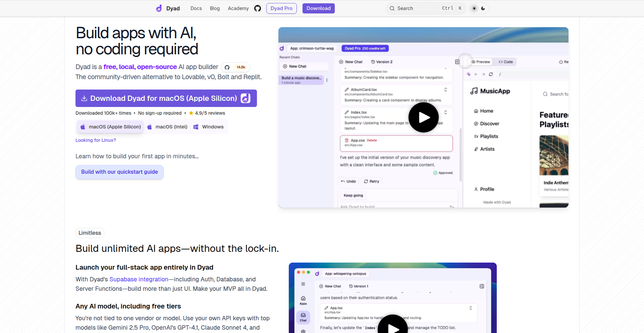Open the chat entry three-dot menu
644x333 pixels.
point(327,80)
